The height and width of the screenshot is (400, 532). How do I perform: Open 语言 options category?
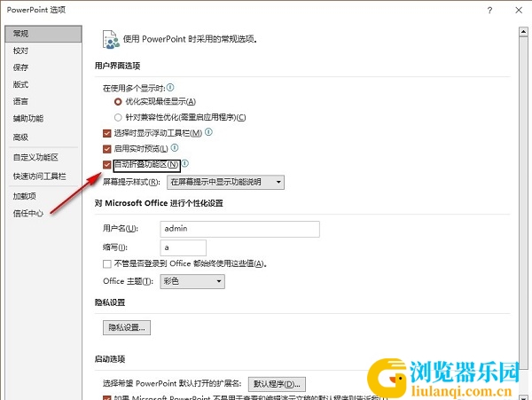click(x=43, y=101)
